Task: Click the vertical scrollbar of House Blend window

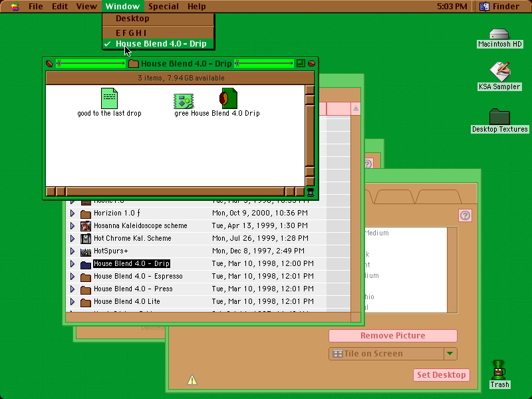Action: (x=310, y=136)
